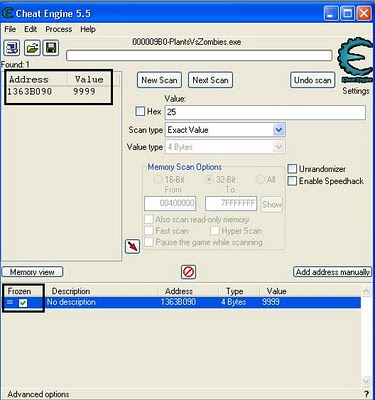Click the open folder load icon
Screen dimensions: 375x400
coord(32,48)
